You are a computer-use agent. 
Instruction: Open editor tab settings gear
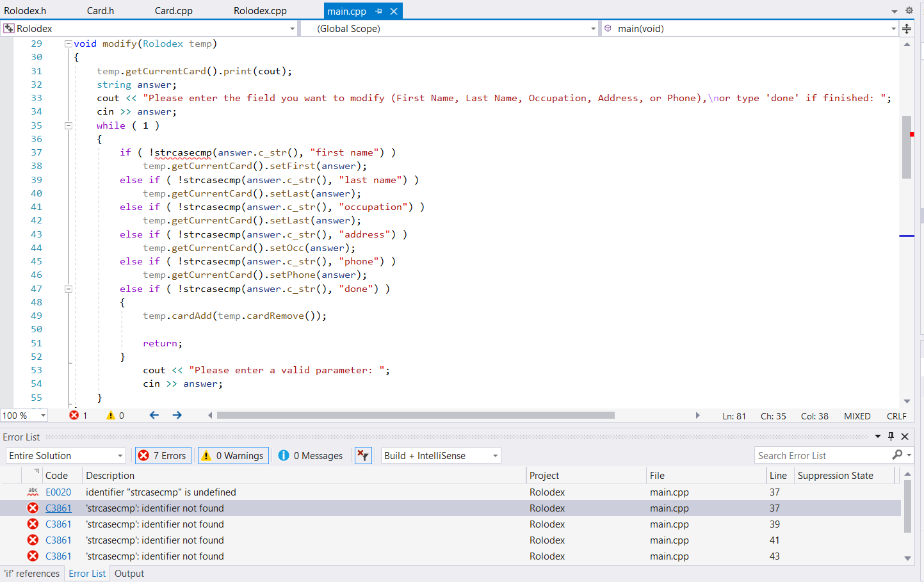(909, 10)
